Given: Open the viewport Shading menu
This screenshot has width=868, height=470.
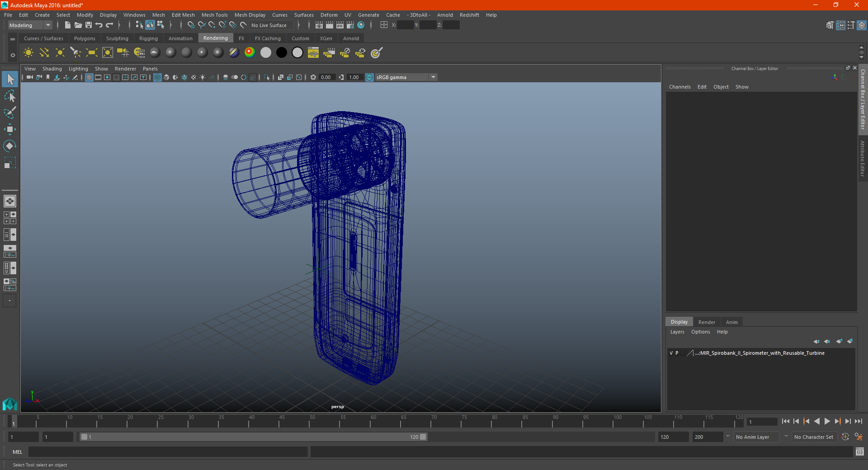Looking at the screenshot, I should 52,69.
